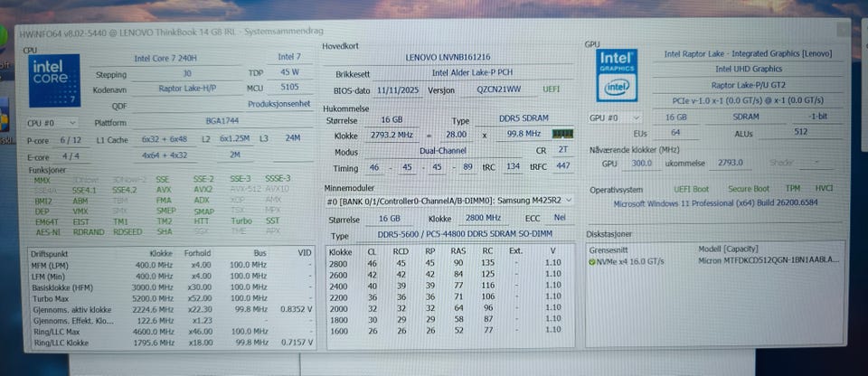Click the DDR5-5600 / PC5-44800 module type field

(x=465, y=235)
